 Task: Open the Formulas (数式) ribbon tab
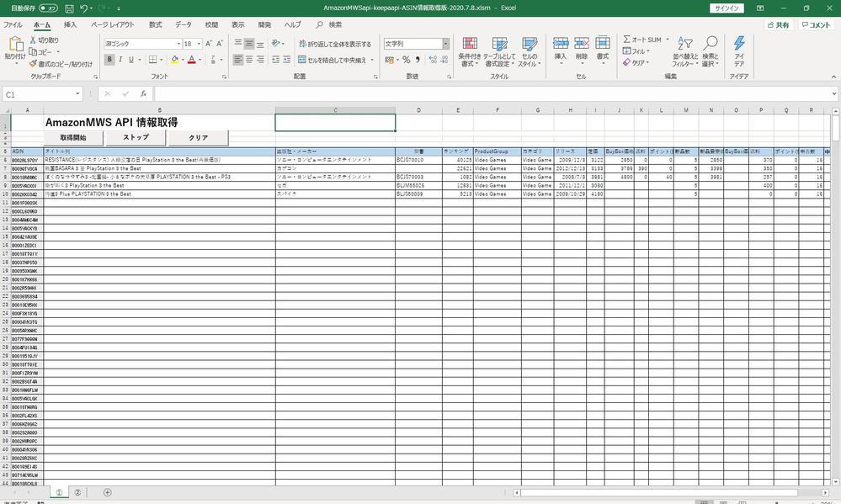[155, 24]
